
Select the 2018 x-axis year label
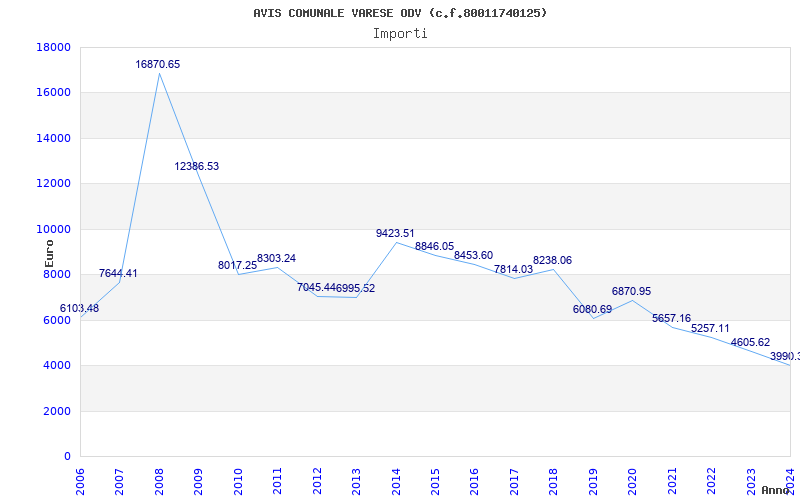tap(554, 481)
